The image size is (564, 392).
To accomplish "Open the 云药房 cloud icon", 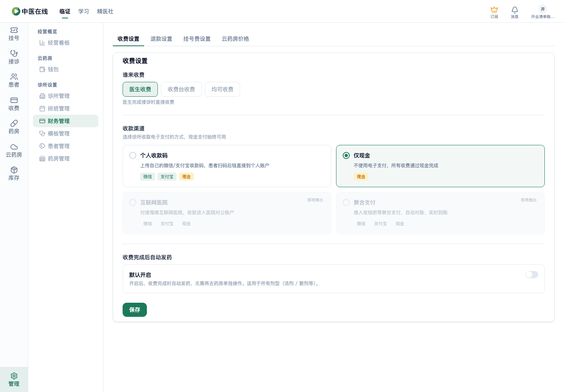I will click(14, 147).
